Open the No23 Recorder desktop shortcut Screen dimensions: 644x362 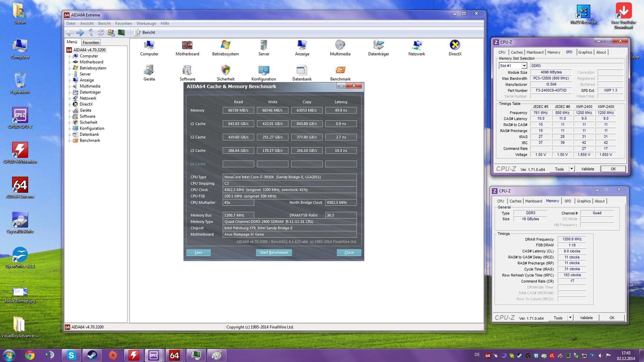(x=583, y=14)
